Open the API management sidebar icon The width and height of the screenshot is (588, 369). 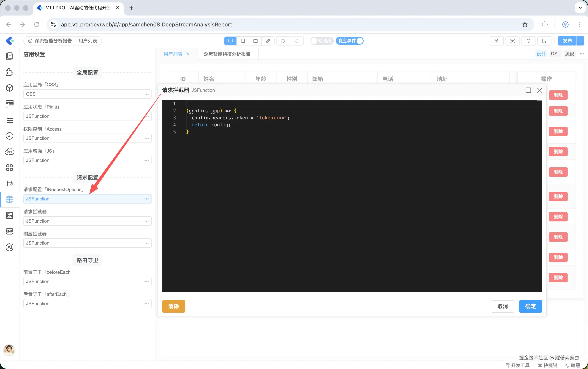click(9, 152)
